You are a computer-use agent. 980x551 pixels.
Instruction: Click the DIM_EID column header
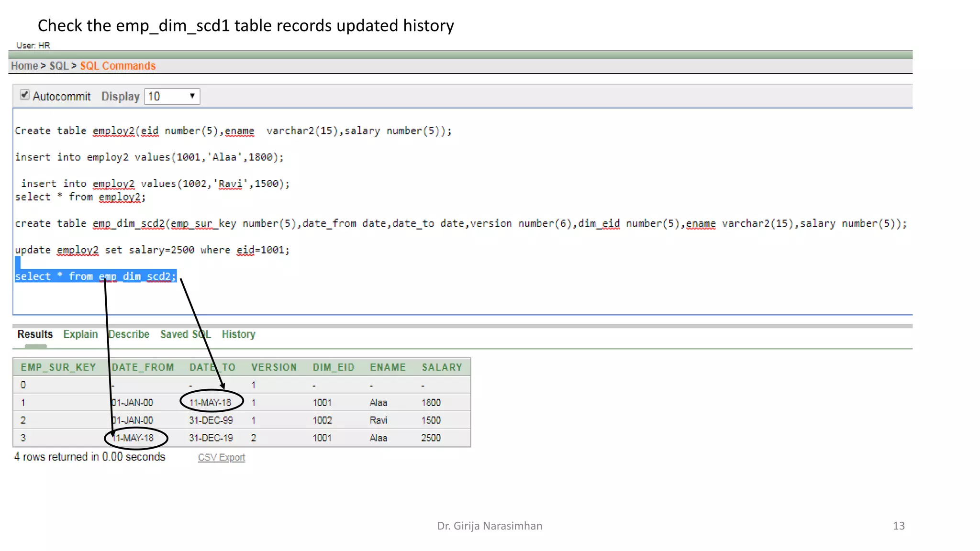coord(334,367)
